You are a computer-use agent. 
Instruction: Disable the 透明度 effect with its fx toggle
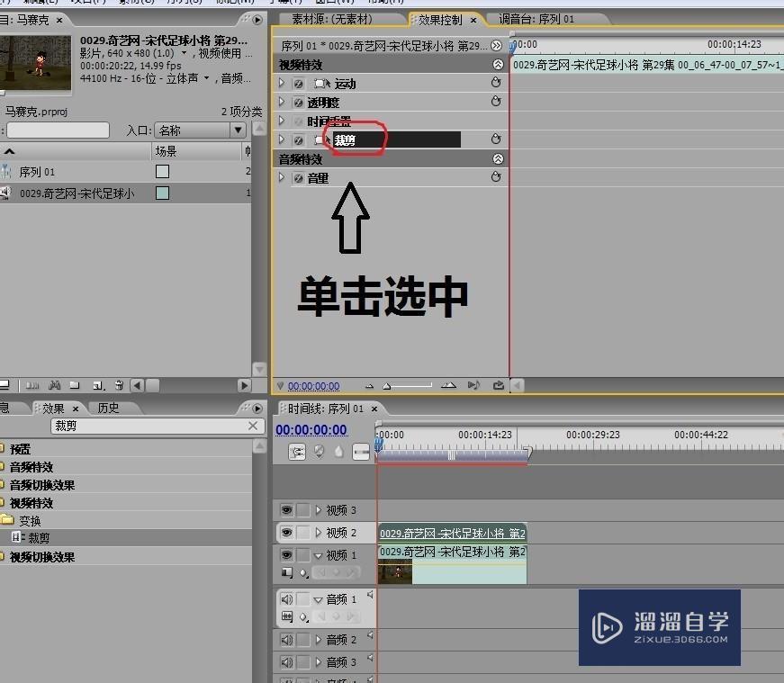pyautogui.click(x=297, y=103)
